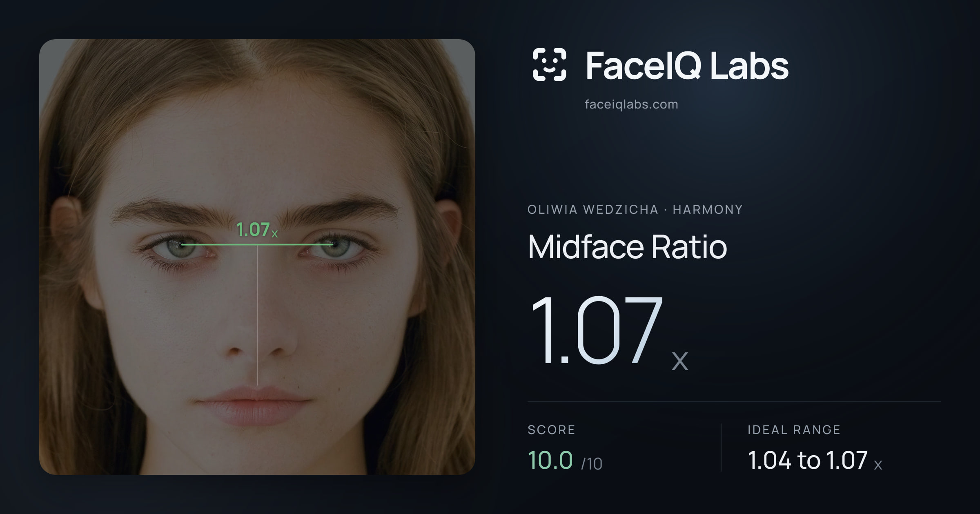
Task: Click the IDEAL RANGE label
Action: click(794, 430)
